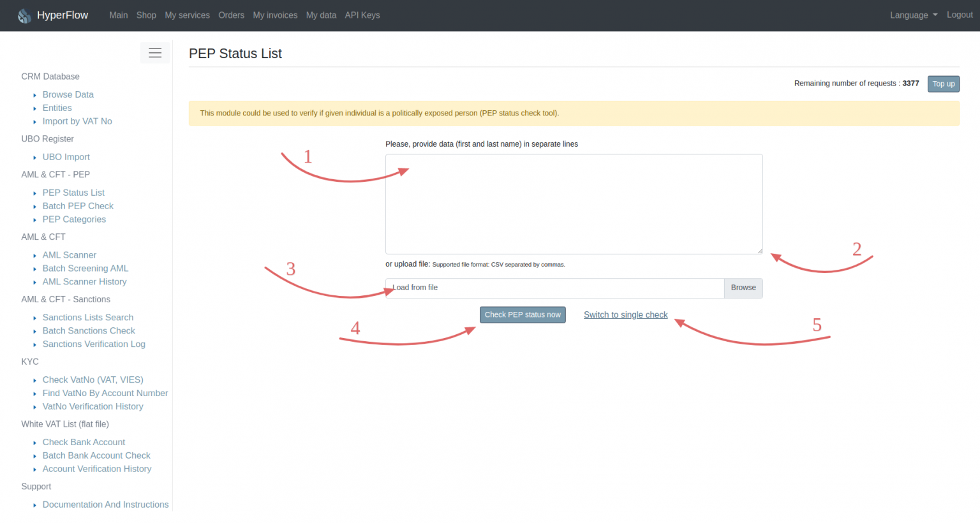Click the Top up button

pyautogui.click(x=943, y=84)
